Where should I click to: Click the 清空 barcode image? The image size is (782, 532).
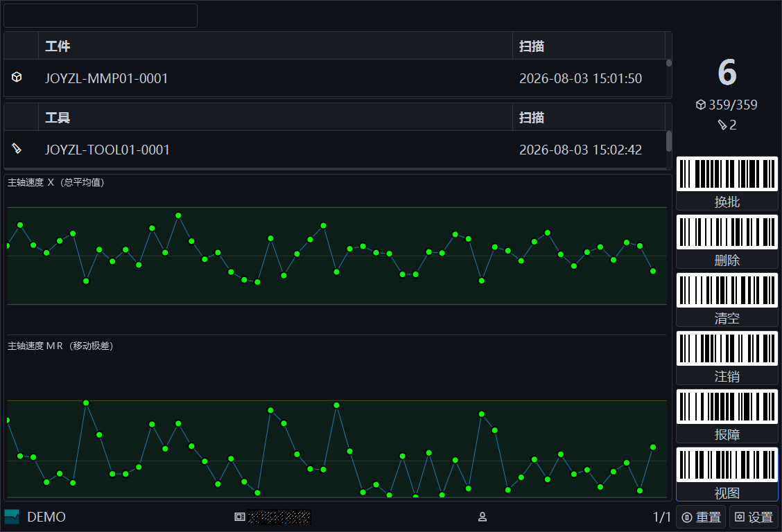click(x=727, y=290)
